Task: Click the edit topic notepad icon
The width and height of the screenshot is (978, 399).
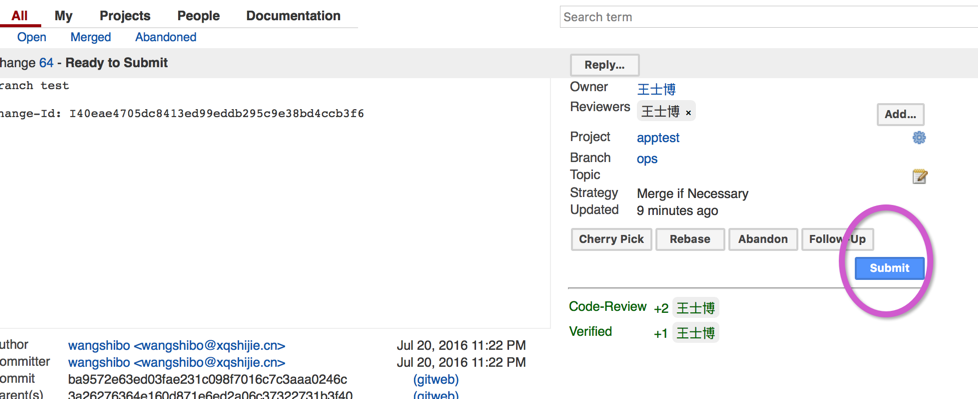Action: point(919,176)
